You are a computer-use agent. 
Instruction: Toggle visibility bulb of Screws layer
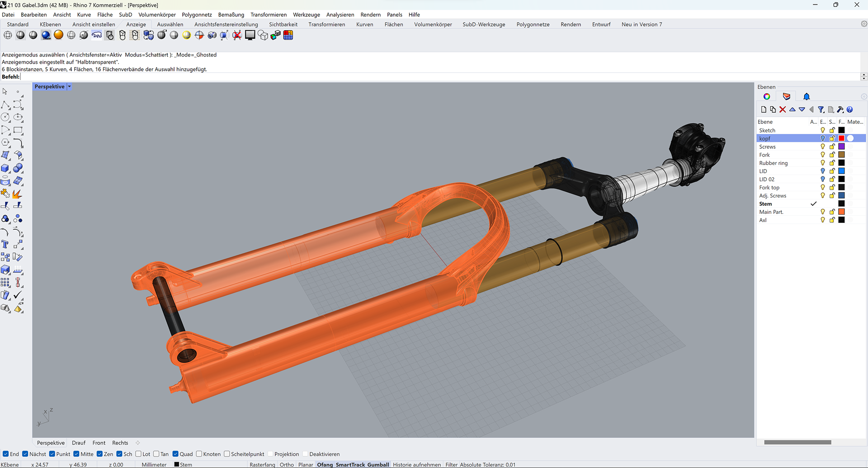823,147
